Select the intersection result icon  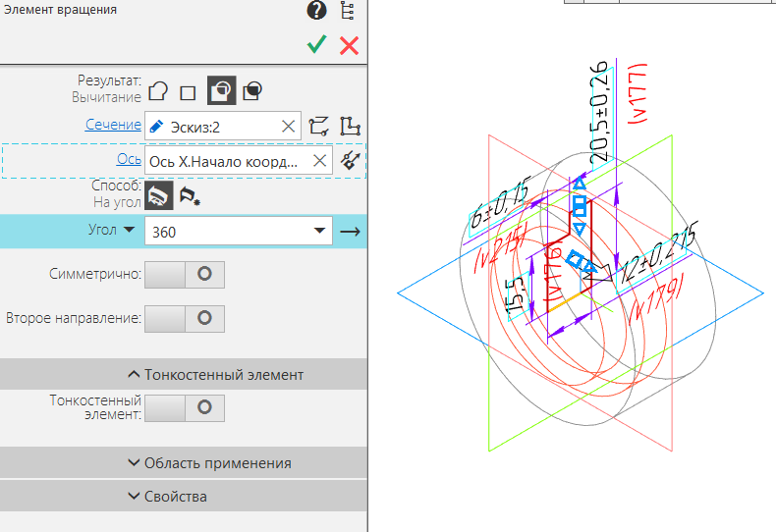pos(252,91)
